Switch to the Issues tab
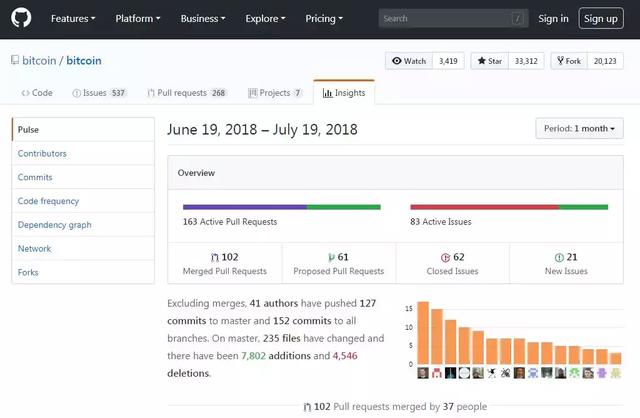This screenshot has height=418, width=640. [99, 93]
